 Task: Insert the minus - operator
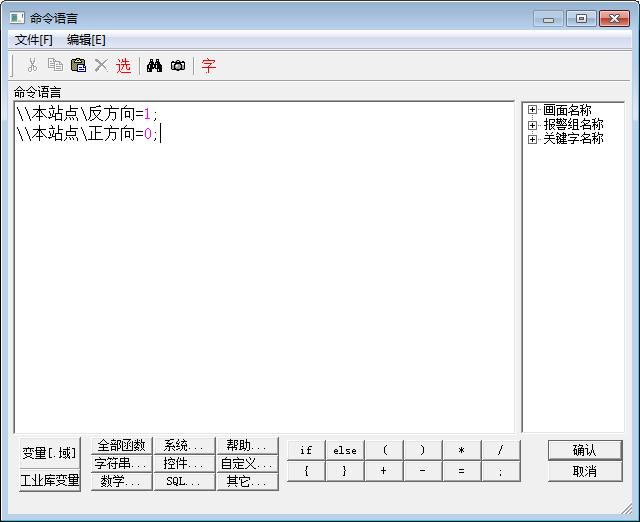click(423, 471)
